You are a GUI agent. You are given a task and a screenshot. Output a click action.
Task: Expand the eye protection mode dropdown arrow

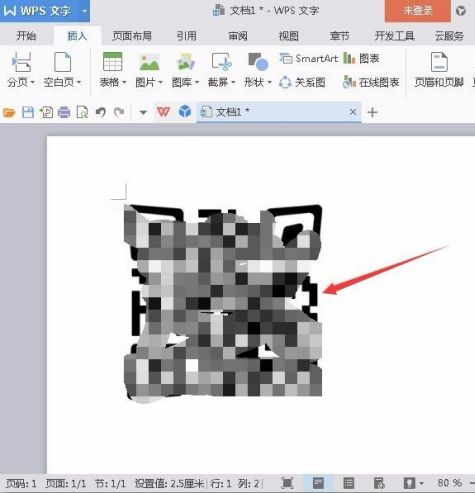pyautogui.click(x=421, y=483)
